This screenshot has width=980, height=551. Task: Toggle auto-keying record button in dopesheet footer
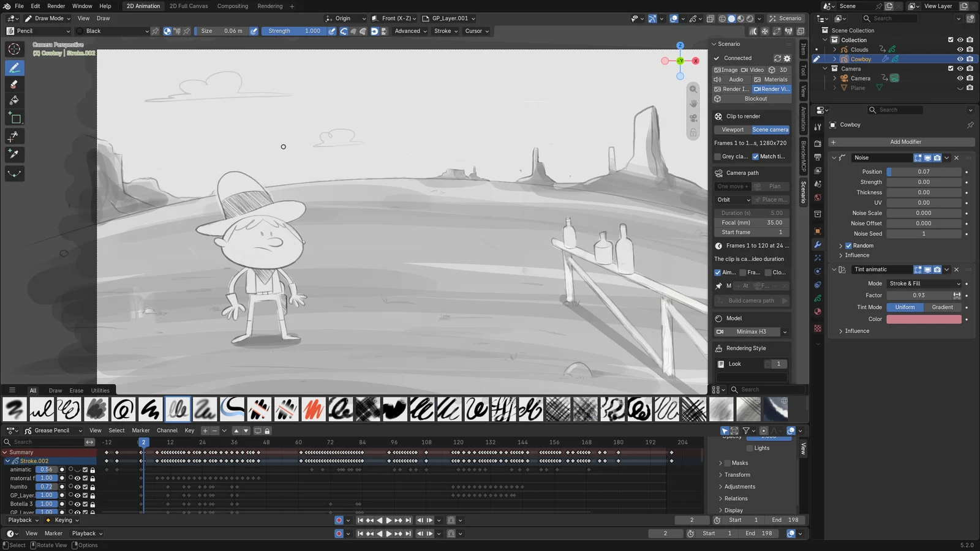click(339, 520)
